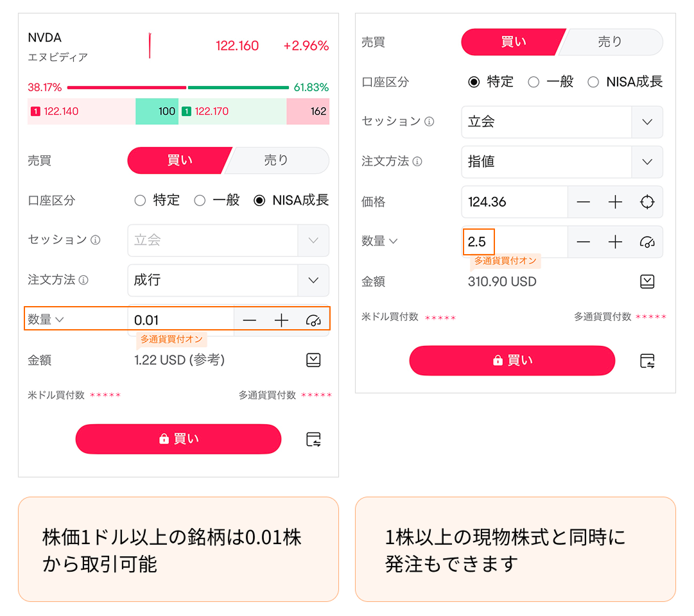
Task: Click the gauge icon next to quantity 0.01
Action: pos(313,320)
